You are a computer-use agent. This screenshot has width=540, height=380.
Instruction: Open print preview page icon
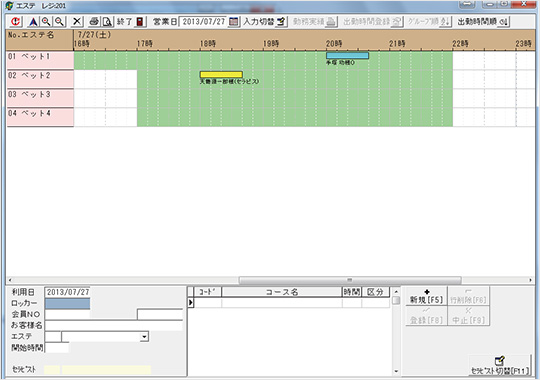pyautogui.click(x=108, y=21)
